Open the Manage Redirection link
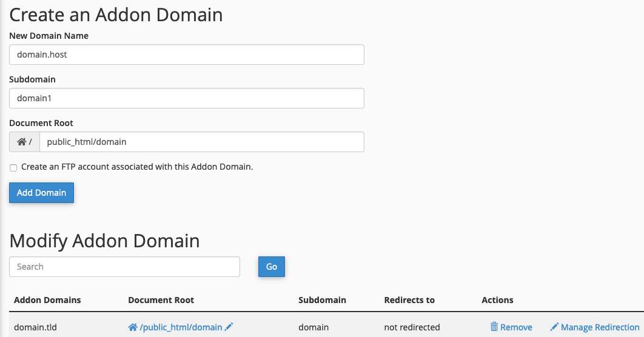 click(600, 327)
